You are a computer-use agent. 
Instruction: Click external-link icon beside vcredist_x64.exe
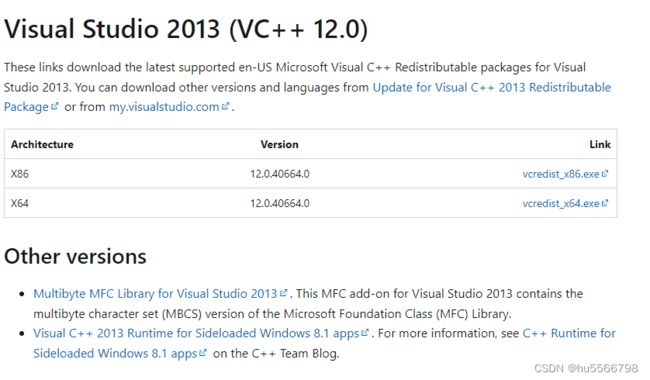coord(605,203)
